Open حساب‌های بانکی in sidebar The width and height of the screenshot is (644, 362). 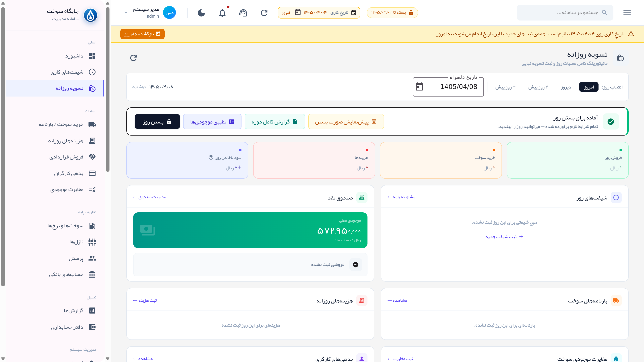pyautogui.click(x=55, y=275)
